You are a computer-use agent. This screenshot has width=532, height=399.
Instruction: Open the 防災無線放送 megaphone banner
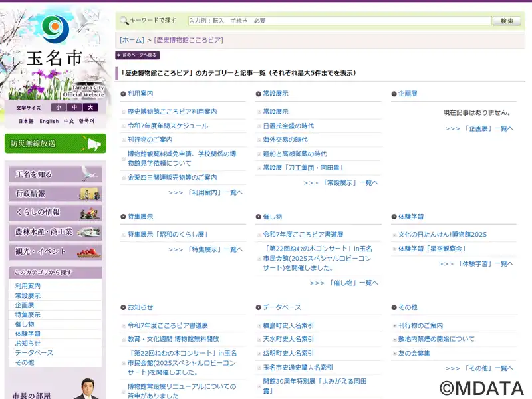[x=55, y=144]
